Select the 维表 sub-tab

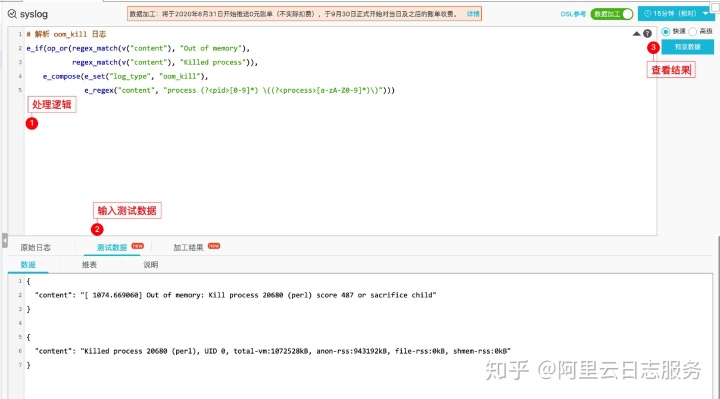(x=89, y=264)
